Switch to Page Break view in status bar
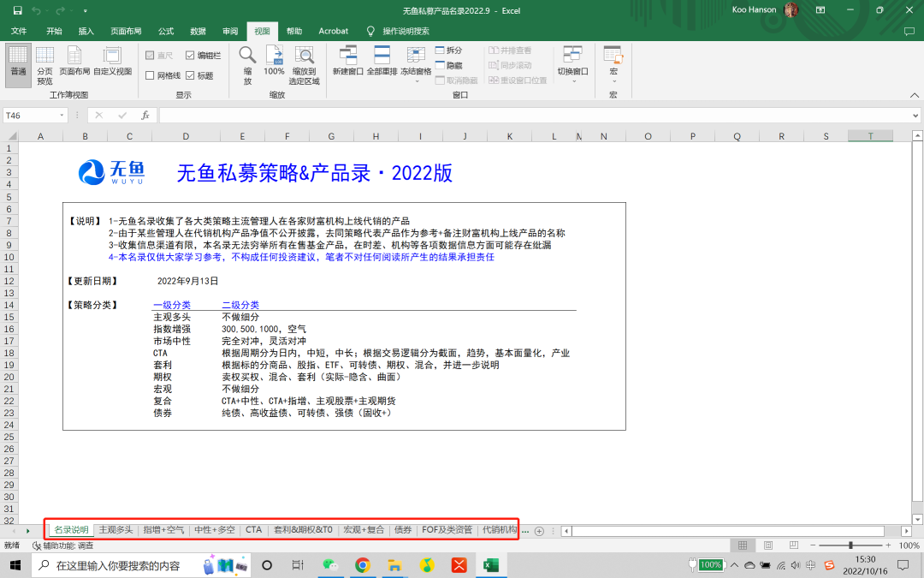Viewport: 924px width, 578px height. point(793,545)
